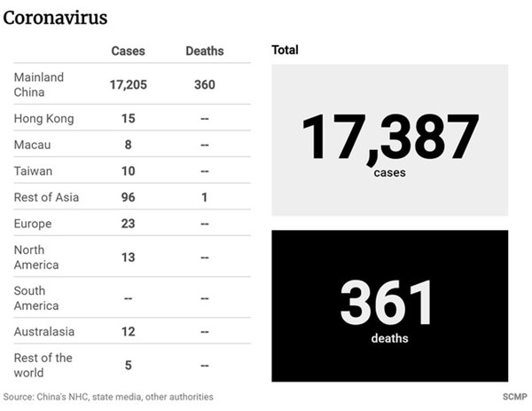The image size is (532, 411).
Task: Click the SCMP credit text
Action: [512, 397]
